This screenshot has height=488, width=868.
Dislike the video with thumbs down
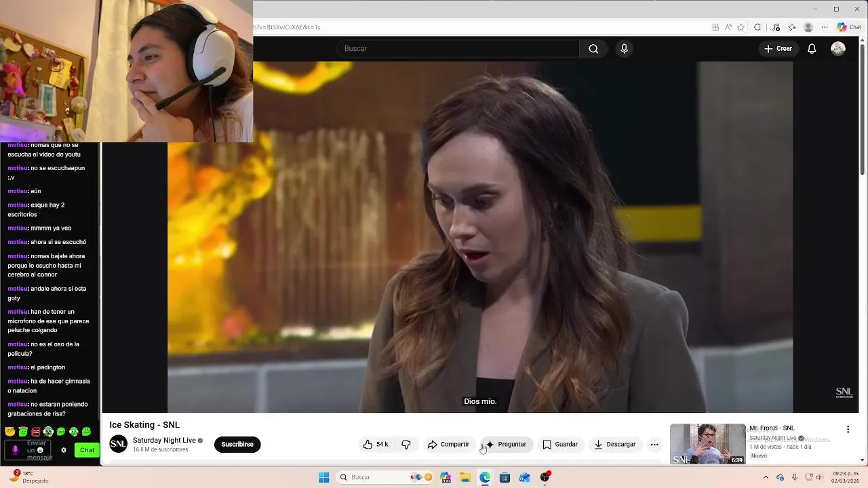pos(406,445)
